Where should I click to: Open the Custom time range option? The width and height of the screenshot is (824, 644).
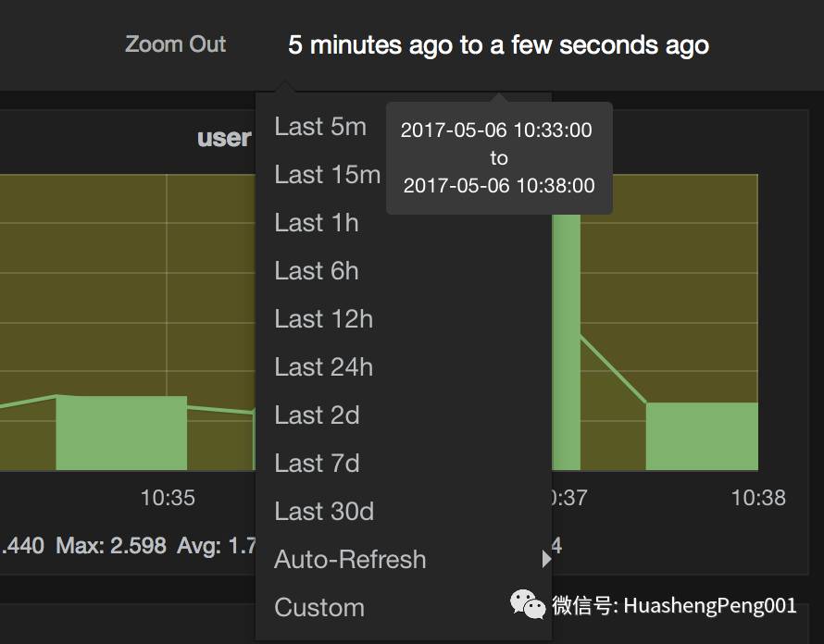coord(319,608)
